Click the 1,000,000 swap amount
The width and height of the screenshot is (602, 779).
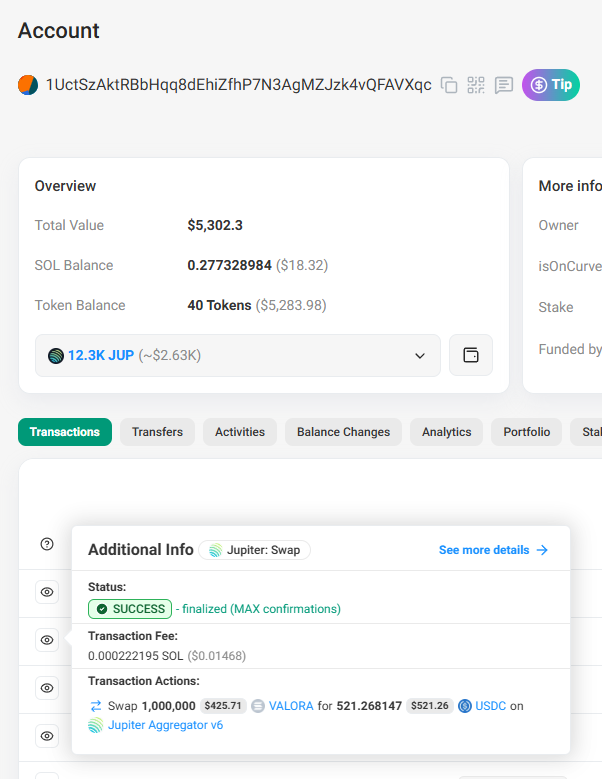coord(169,706)
